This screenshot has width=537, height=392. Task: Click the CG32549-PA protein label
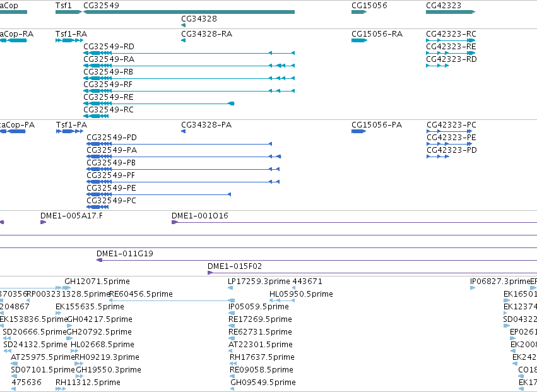[x=112, y=150]
